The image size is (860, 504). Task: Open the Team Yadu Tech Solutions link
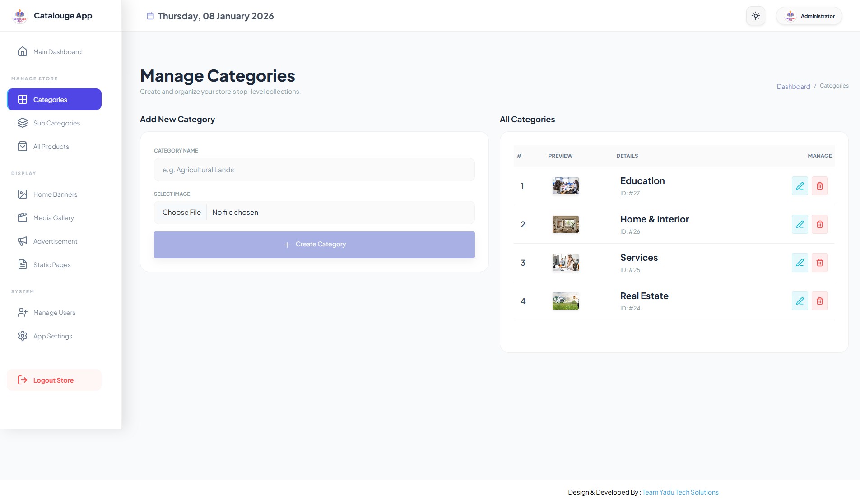tap(680, 492)
